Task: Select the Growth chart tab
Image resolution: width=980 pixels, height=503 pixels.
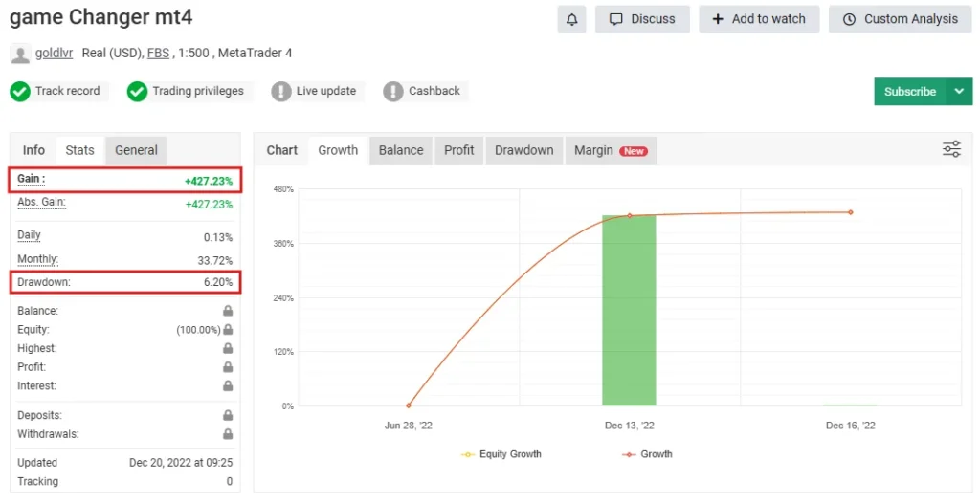Action: tap(338, 150)
